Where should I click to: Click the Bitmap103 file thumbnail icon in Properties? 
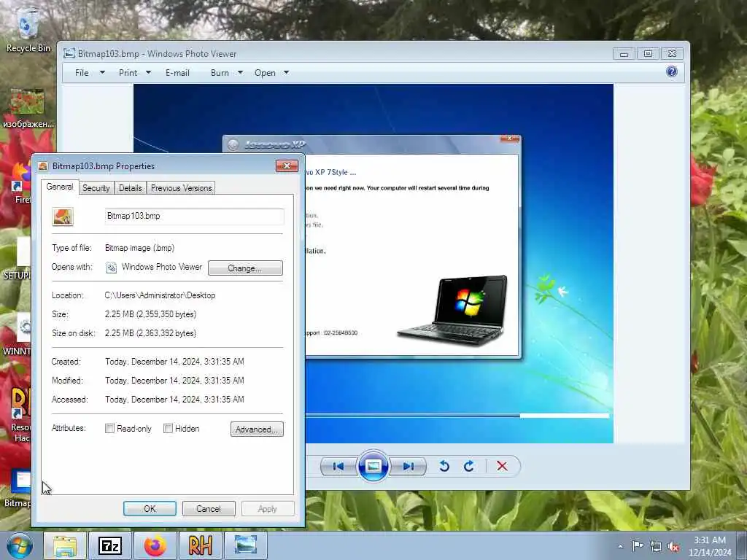(x=63, y=217)
